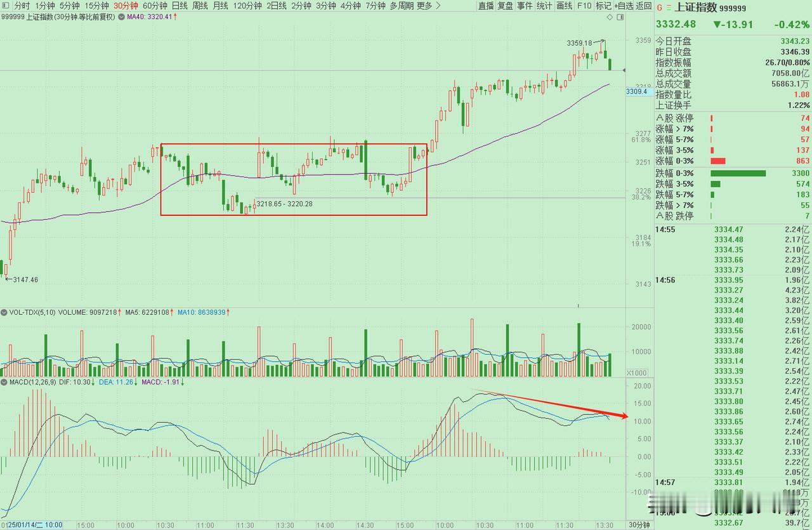This screenshot has width=812, height=530.
Task: Open the 多周期 multi-period view
Action: tap(402, 6)
